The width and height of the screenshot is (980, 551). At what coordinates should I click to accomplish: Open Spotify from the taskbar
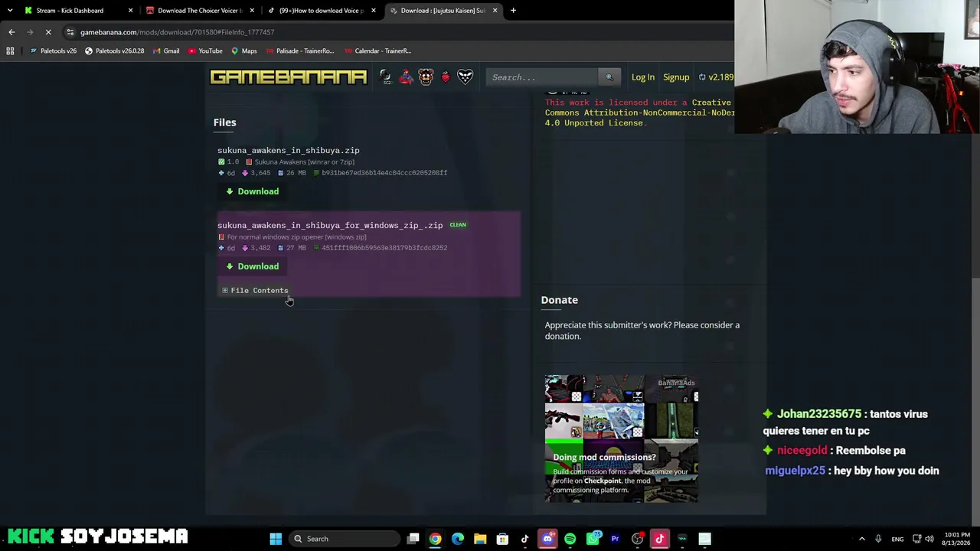pyautogui.click(x=570, y=539)
